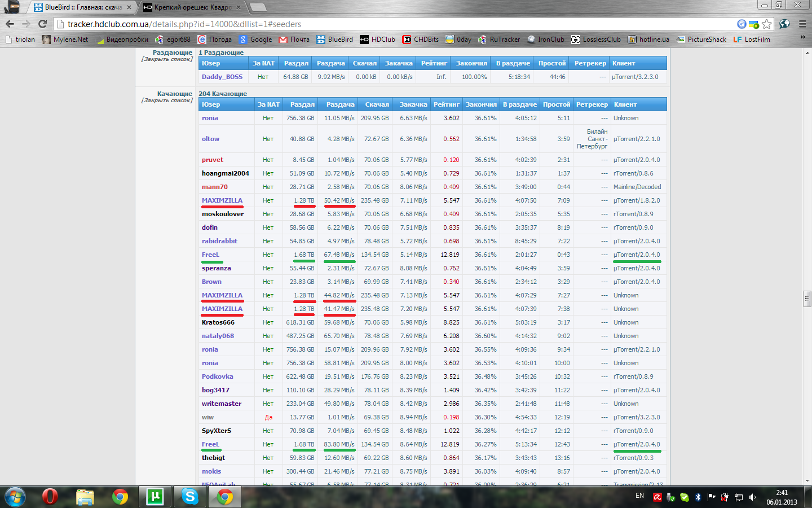812x508 pixels.
Task: Switch to the Skype taskbar button
Action: coord(190,497)
